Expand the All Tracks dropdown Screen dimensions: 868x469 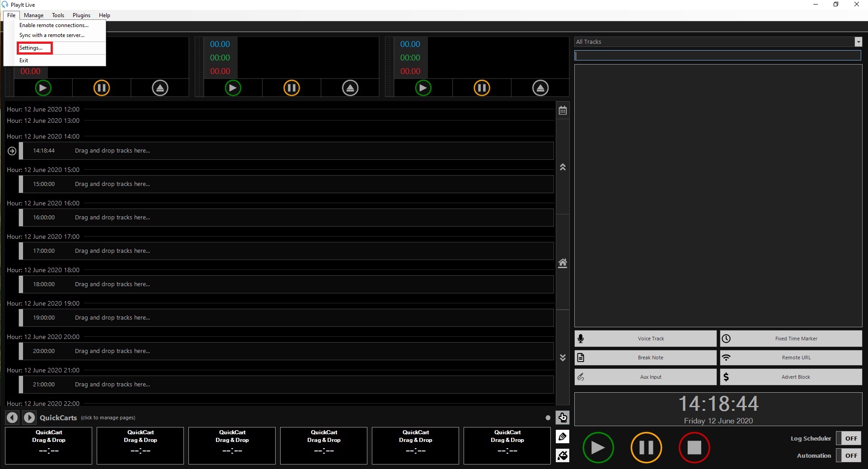pos(858,42)
